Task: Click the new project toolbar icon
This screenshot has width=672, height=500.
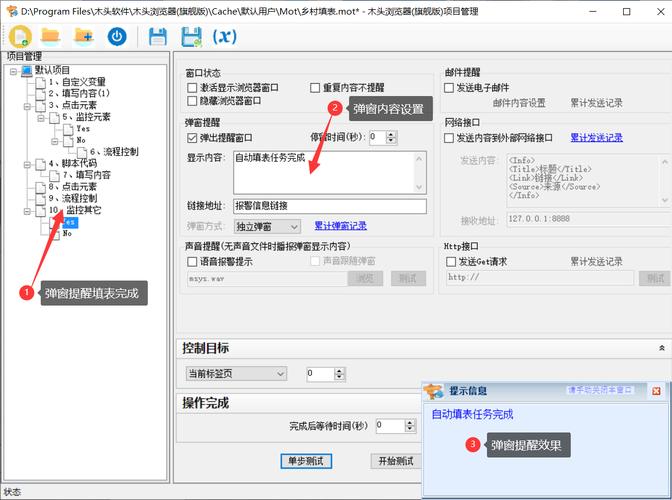Action: pos(20,36)
